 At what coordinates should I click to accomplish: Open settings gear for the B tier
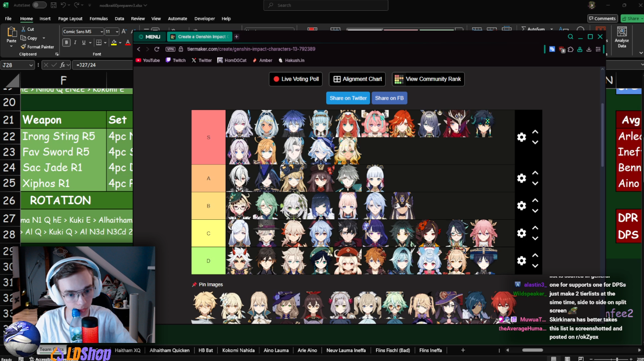tap(521, 206)
